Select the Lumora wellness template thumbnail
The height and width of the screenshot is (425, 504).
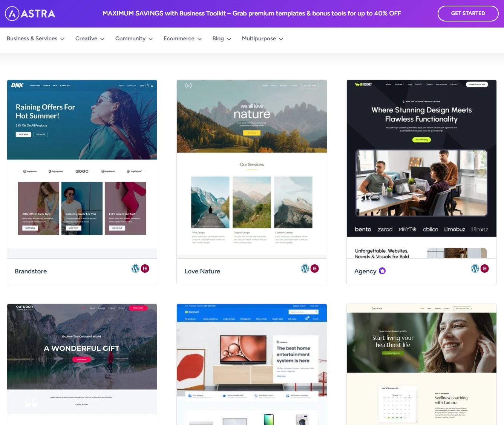point(421,362)
